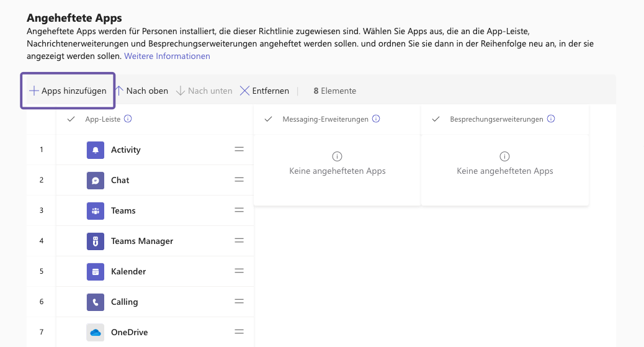Viewport: 644px width, 347px height.
Task: Move selection up with Nach oben
Action: [142, 91]
